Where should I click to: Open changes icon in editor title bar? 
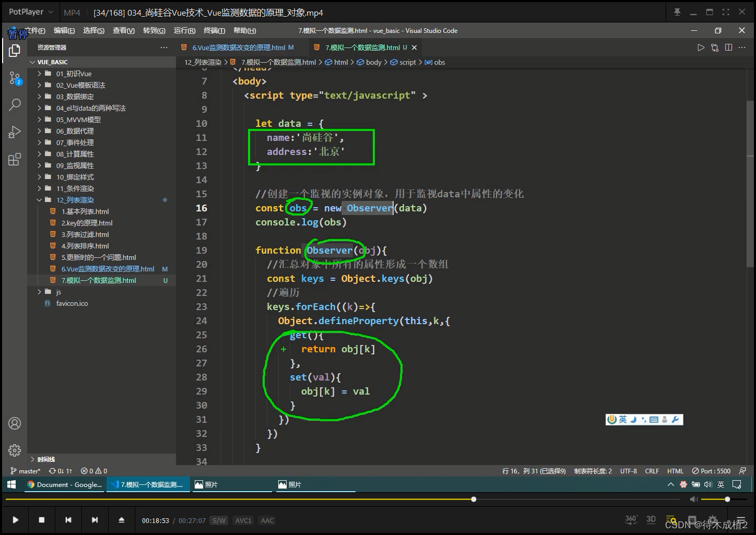(715, 47)
